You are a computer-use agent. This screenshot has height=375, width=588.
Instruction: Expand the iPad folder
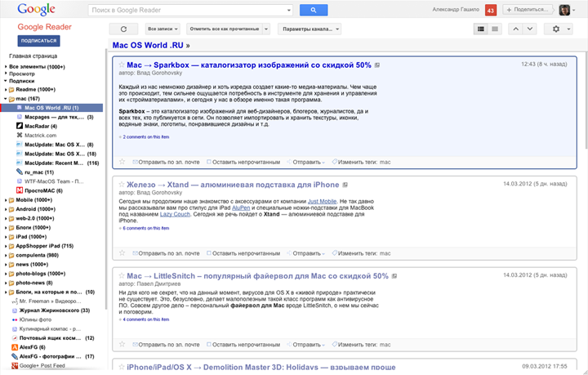[6, 237]
